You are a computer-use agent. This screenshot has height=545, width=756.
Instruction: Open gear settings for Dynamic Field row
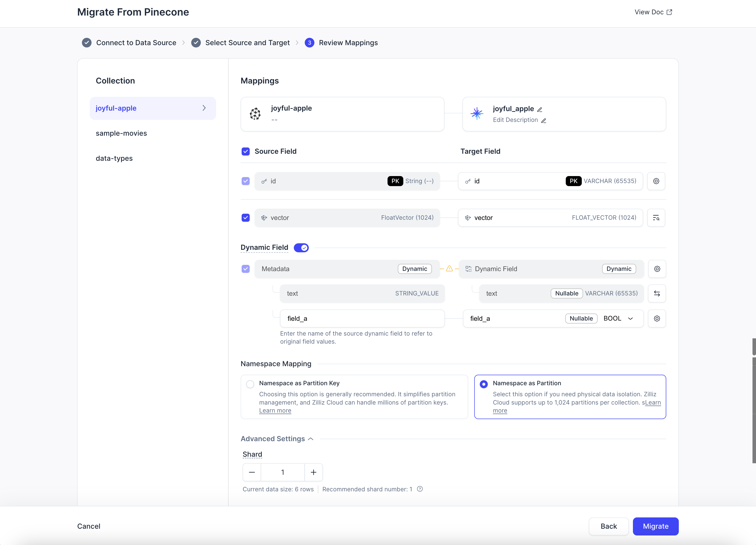657,269
